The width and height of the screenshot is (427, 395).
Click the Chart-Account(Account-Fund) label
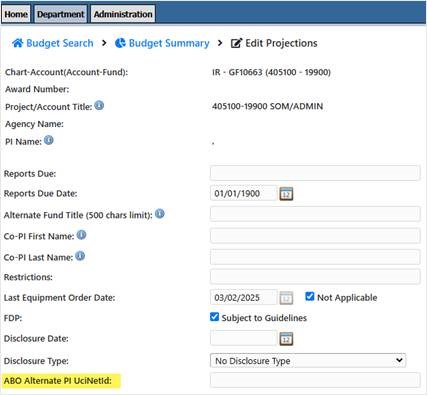66,72
